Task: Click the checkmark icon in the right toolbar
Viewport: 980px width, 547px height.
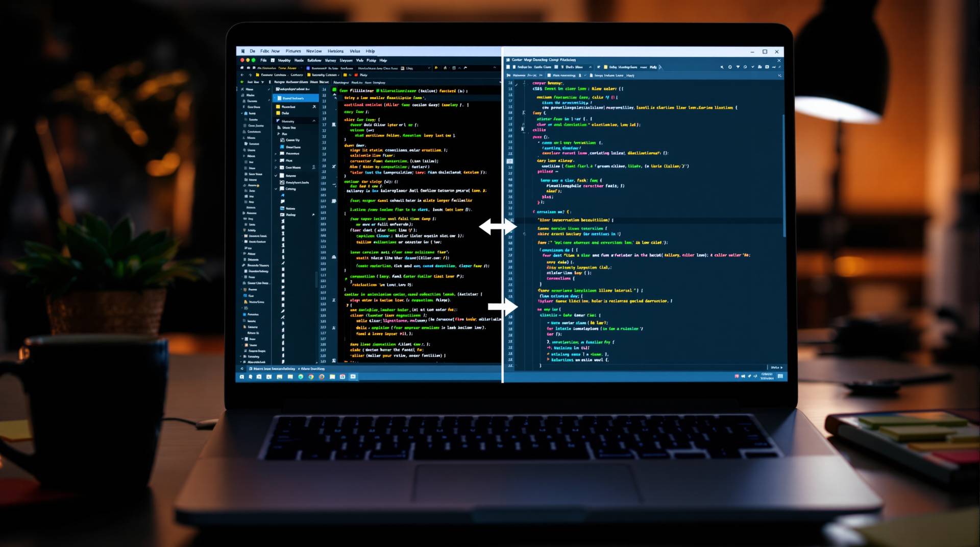Action: (x=753, y=67)
